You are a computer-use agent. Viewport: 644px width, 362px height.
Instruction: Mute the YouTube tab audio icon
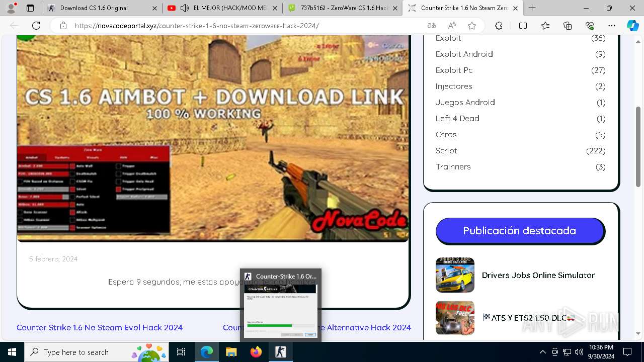[184, 8]
